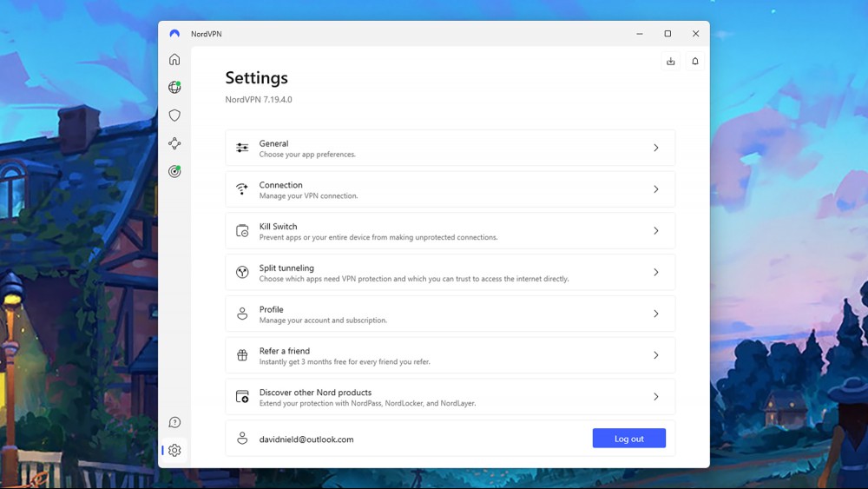Minimize the NordVPN window
This screenshot has height=489, width=868.
[640, 34]
